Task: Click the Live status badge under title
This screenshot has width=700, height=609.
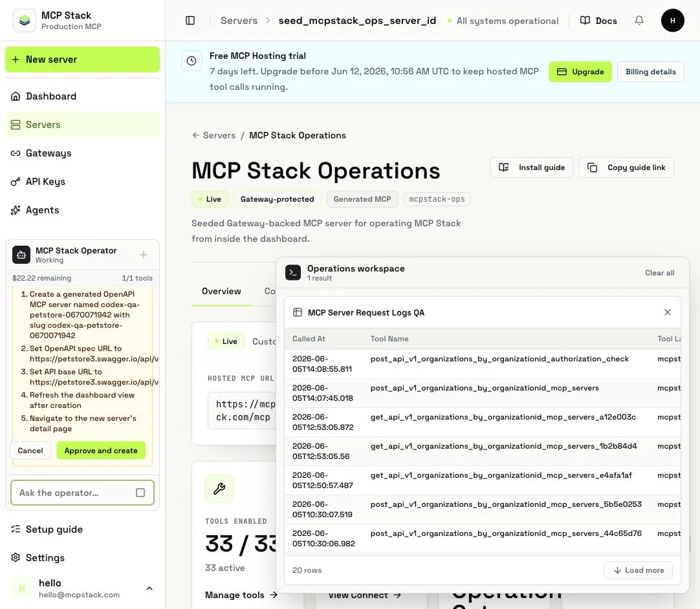Action: pos(210,199)
